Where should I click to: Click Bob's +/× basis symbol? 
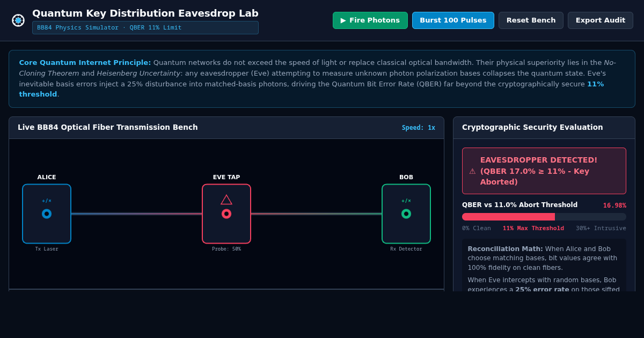coord(406,201)
